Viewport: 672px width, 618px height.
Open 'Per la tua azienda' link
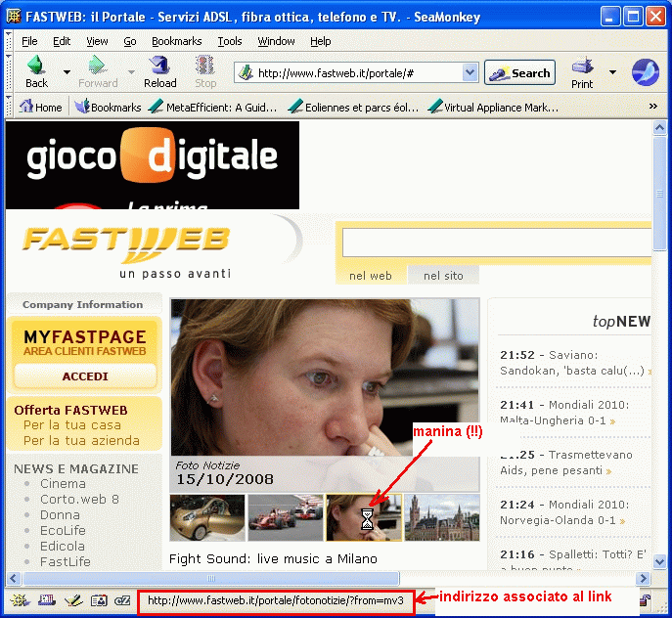81,441
